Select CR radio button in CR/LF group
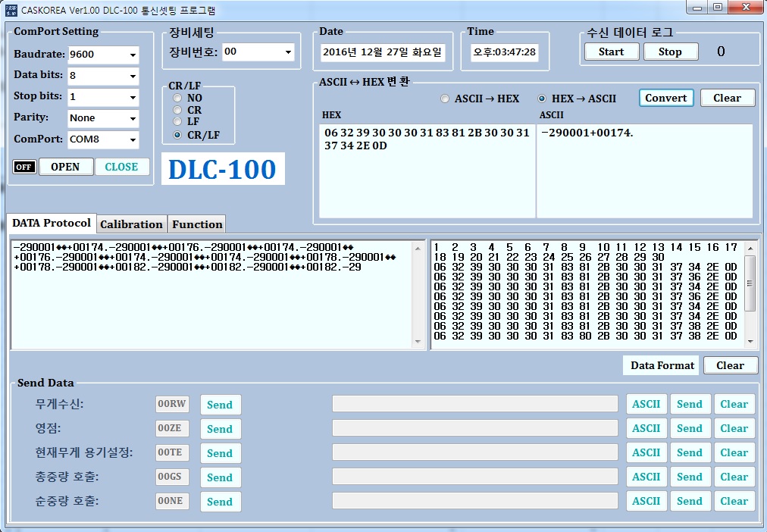 [177, 110]
